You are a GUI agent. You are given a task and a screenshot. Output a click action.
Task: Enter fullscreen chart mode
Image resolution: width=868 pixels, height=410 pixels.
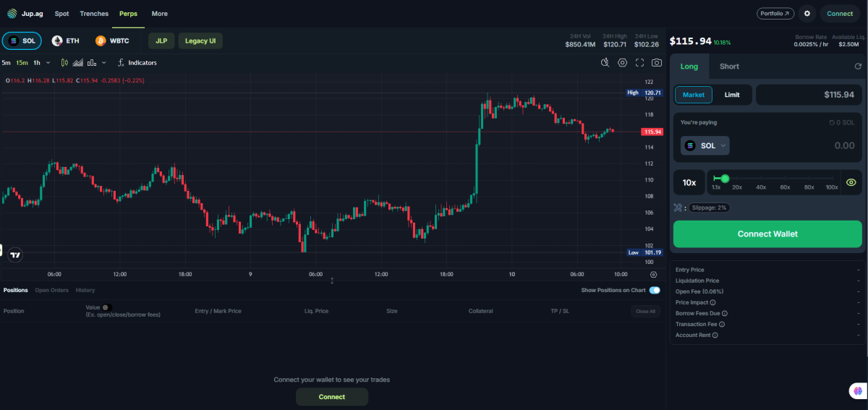point(639,63)
